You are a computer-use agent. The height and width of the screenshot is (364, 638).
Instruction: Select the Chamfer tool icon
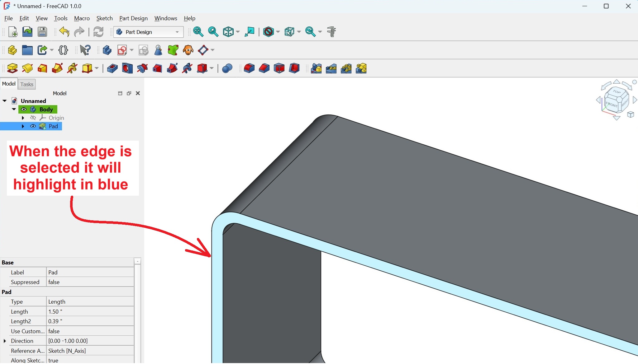[x=264, y=68]
